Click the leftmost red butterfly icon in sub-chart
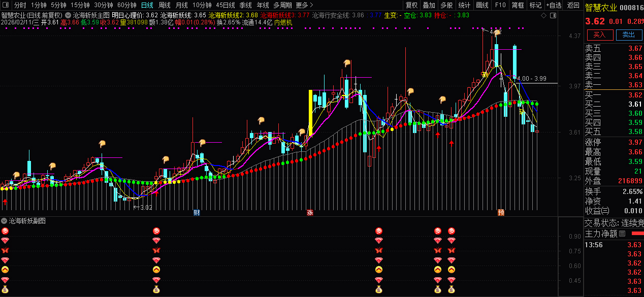644x297 pixels. 5,250
